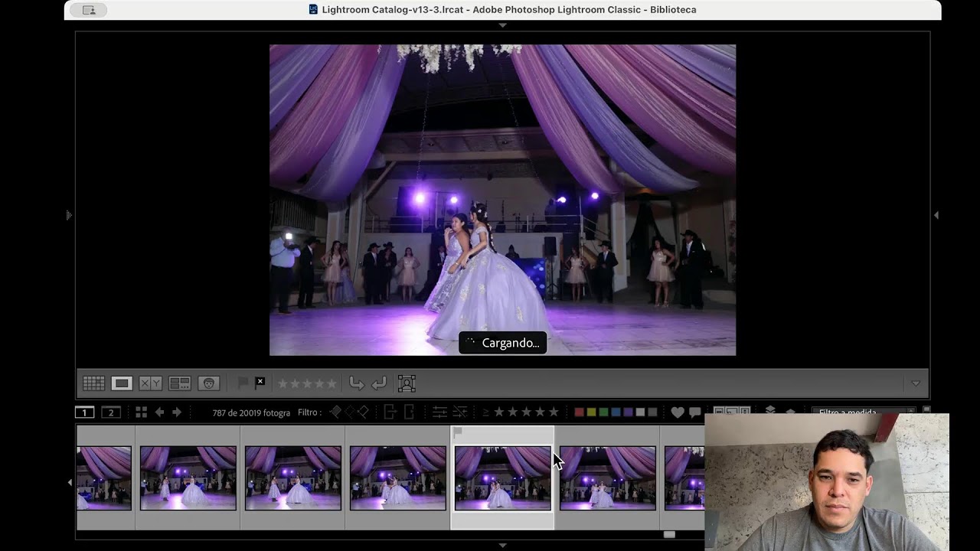This screenshot has width=980, height=551.
Task: Change the rating comparison operator ≥
Action: [x=485, y=412]
